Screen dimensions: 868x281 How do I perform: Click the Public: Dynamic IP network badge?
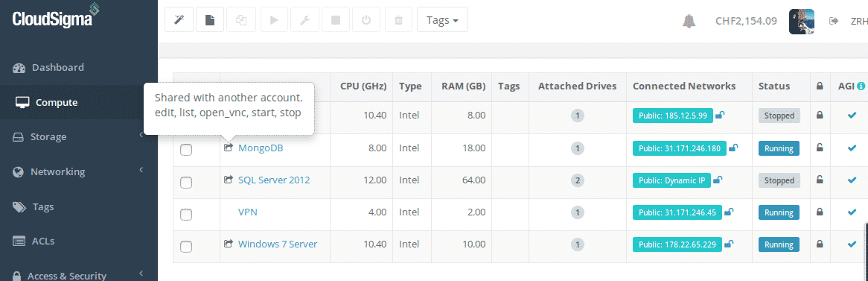[671, 180]
